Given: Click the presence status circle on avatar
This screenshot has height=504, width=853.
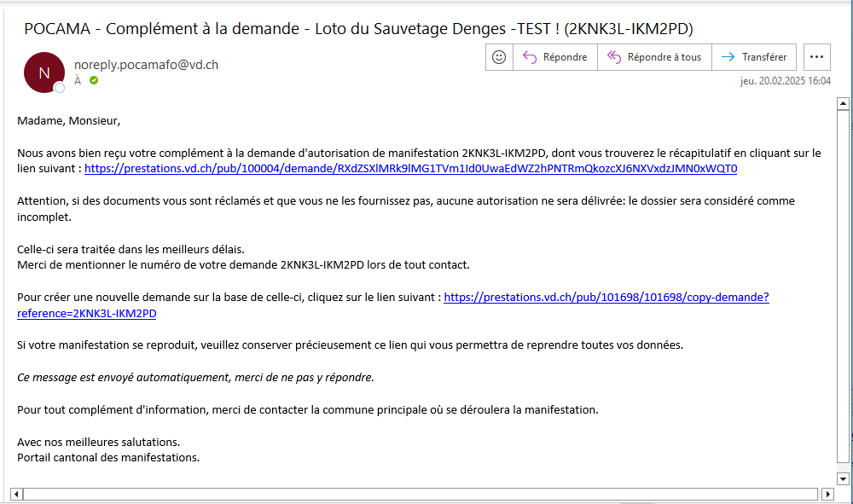Looking at the screenshot, I should (60, 88).
